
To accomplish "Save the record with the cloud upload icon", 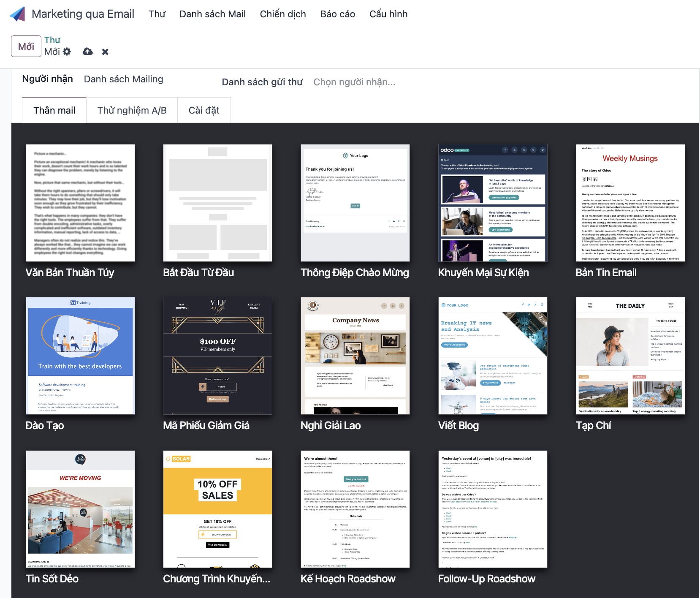I will [x=87, y=52].
